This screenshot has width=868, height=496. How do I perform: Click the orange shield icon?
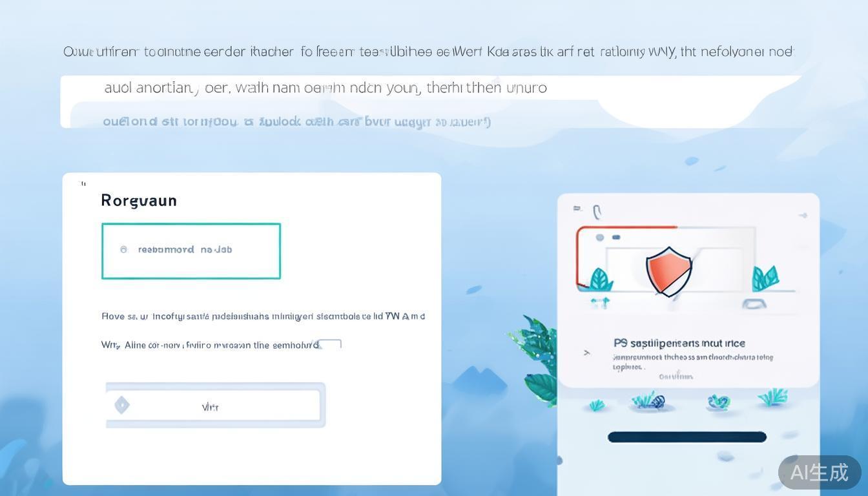(x=668, y=271)
